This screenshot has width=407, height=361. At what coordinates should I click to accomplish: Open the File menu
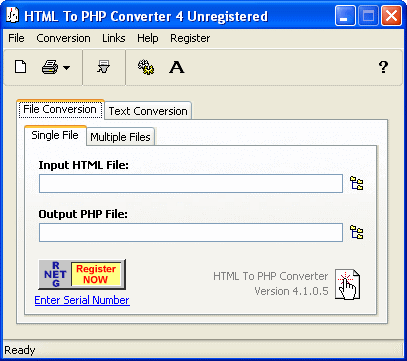[x=16, y=38]
